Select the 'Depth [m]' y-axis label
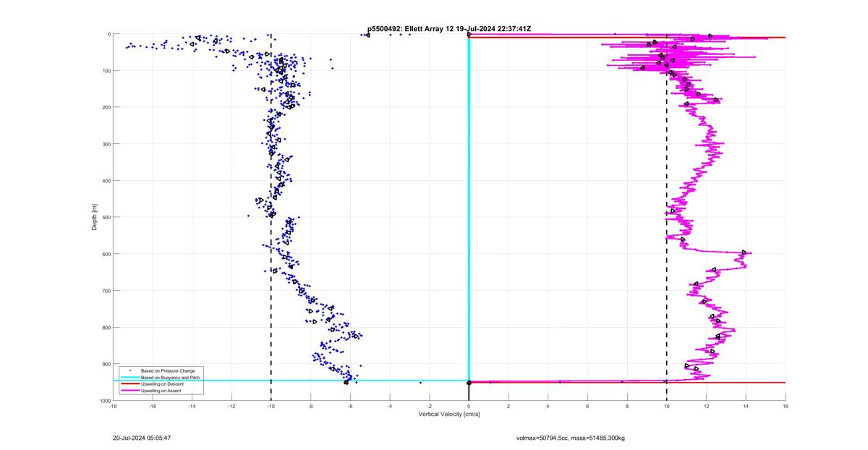Image resolution: width=868 pixels, height=450 pixels. 95,217
